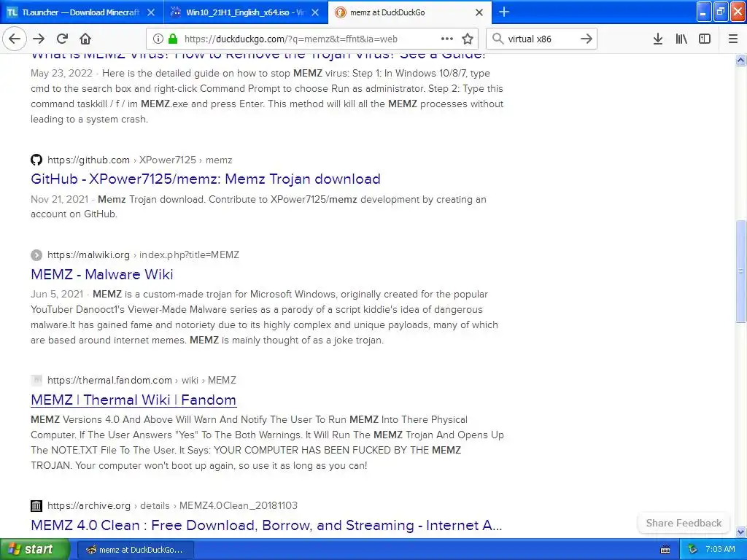This screenshot has width=747, height=560.
Task: Click the malwiki.org index.php URL line
Action: pyautogui.click(x=144, y=254)
